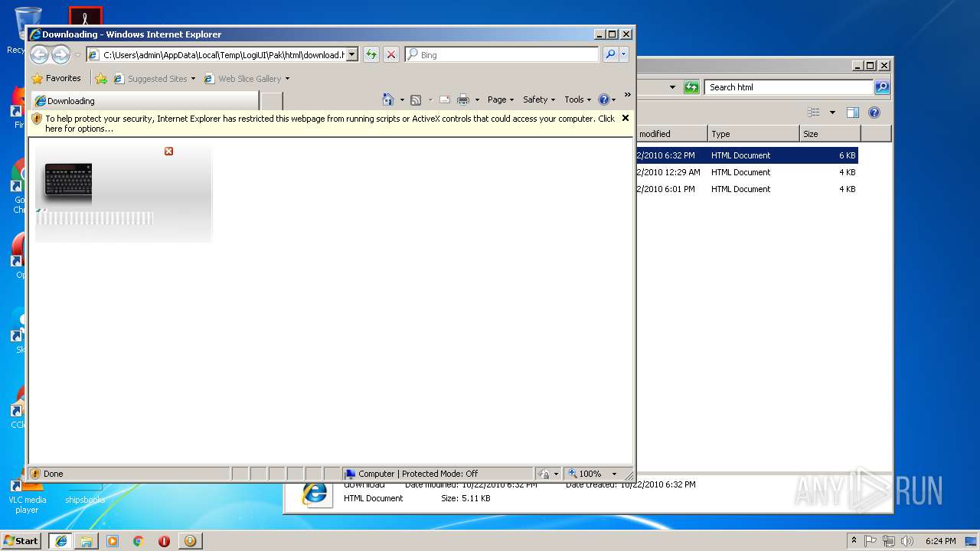Go back with the IE Back button
The width and height of the screenshot is (980, 551).
[39, 54]
